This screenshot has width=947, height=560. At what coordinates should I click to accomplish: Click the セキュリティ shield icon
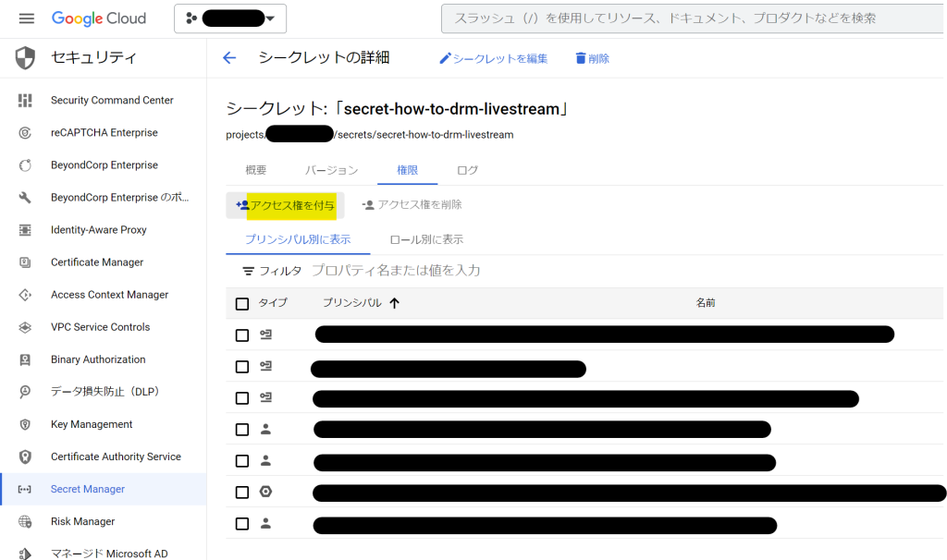click(x=25, y=58)
